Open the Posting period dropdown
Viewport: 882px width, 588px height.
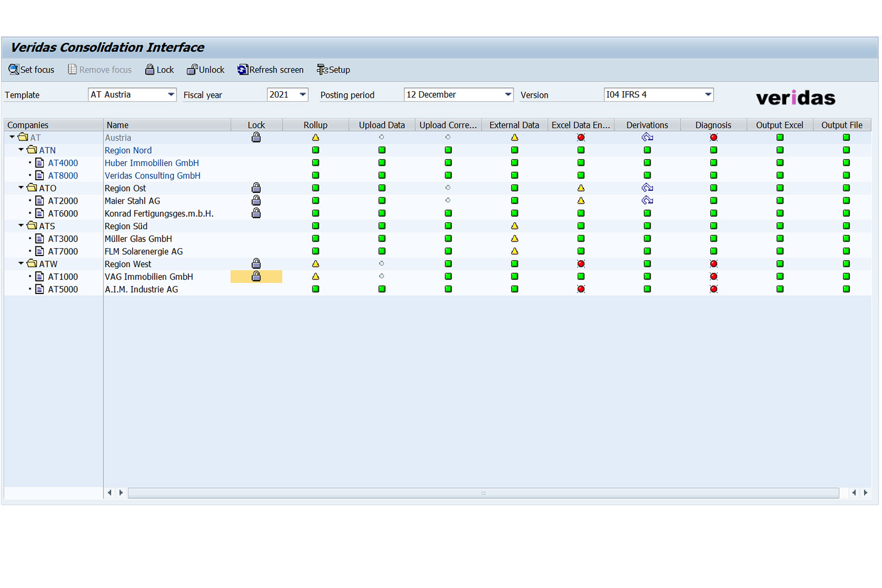pos(508,95)
